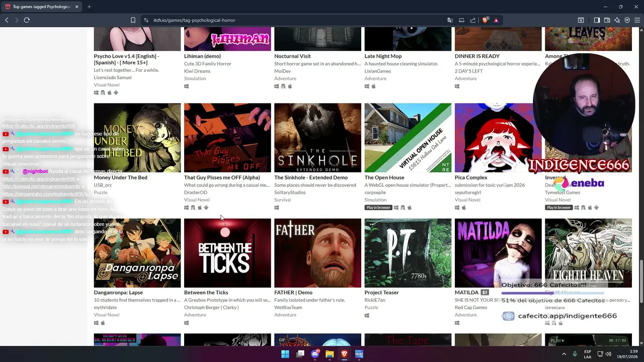Open The Open House game cover
The width and height of the screenshot is (644, 362).
click(408, 138)
